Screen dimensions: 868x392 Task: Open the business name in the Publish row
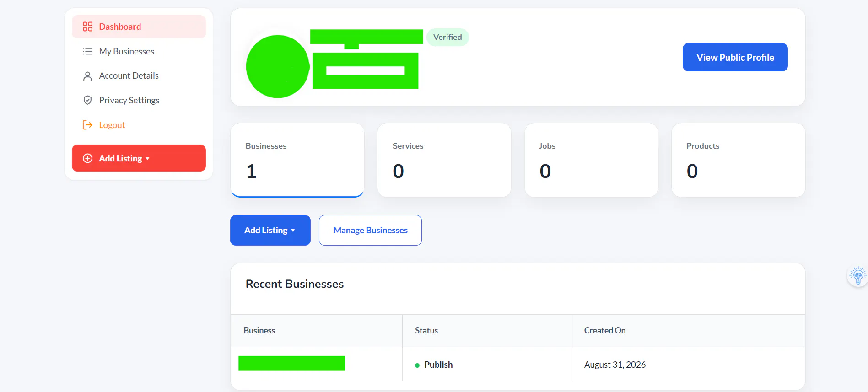[x=291, y=363]
